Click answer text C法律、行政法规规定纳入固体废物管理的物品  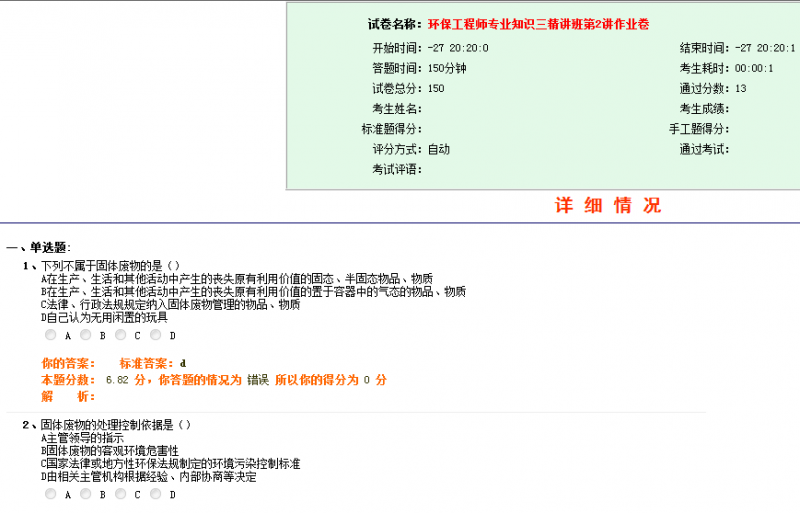[x=170, y=305]
